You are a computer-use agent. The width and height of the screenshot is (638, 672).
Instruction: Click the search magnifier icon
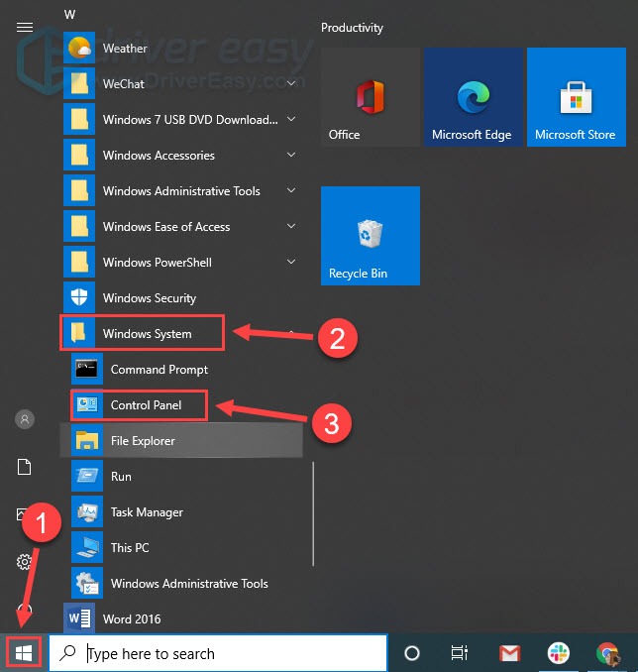[67, 653]
